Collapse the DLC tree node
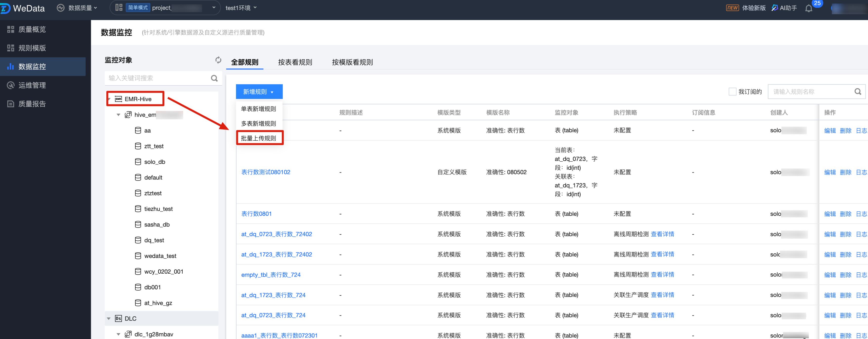868x339 pixels. pyautogui.click(x=109, y=318)
